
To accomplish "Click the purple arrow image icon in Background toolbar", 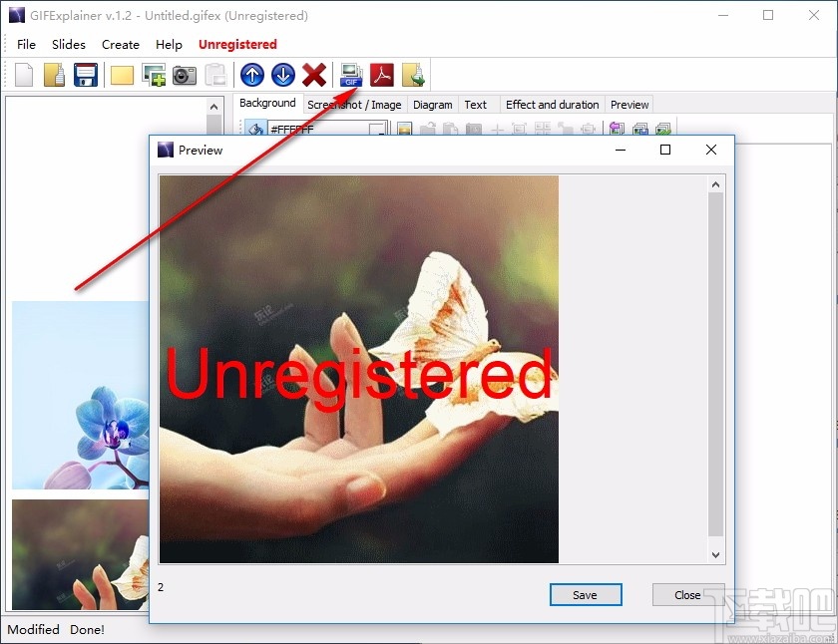I will coord(617,129).
